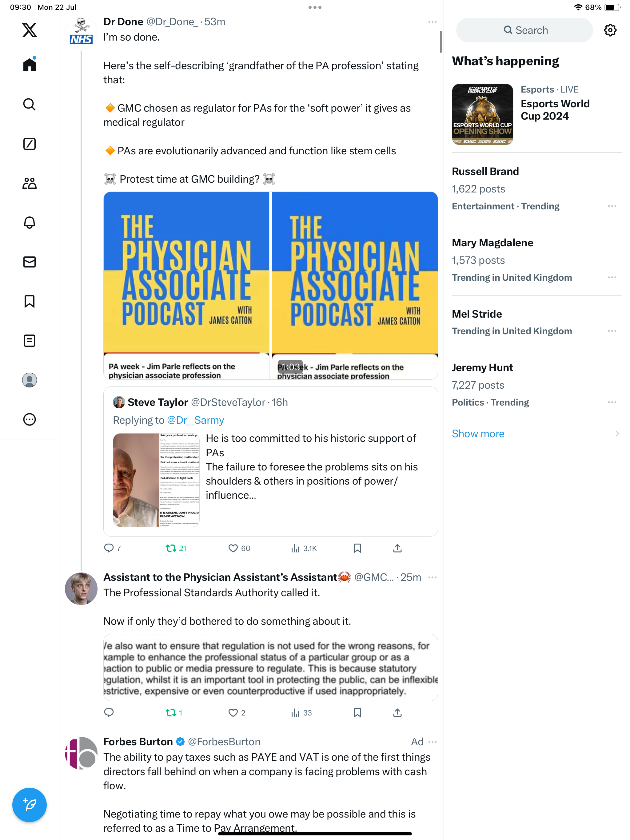Viewport: 630px width, 840px height.
Task: Open More menu circle in sidebar
Action: click(29, 419)
